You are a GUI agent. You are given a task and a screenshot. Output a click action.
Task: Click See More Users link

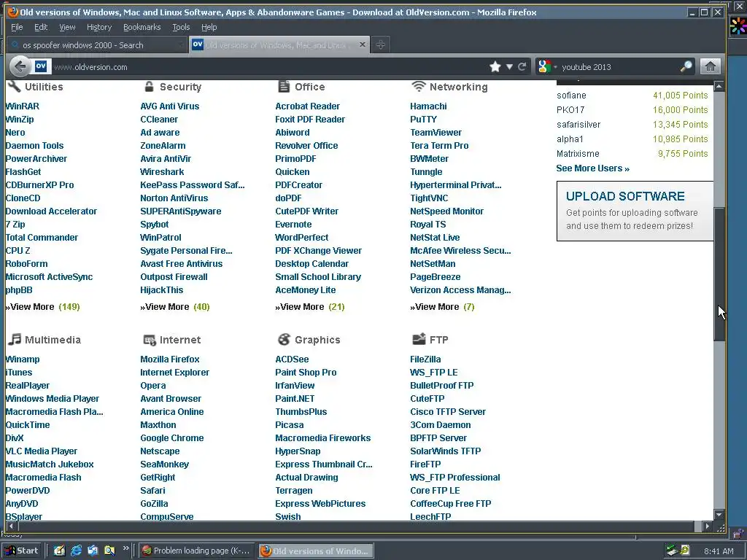(592, 168)
